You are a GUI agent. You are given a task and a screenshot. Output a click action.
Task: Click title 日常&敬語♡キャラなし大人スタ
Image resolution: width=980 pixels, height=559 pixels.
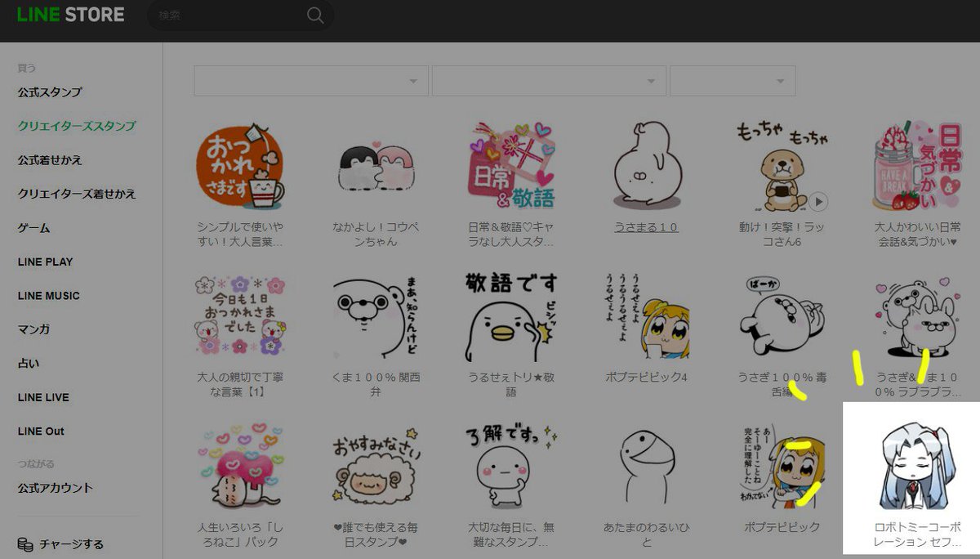(x=511, y=235)
